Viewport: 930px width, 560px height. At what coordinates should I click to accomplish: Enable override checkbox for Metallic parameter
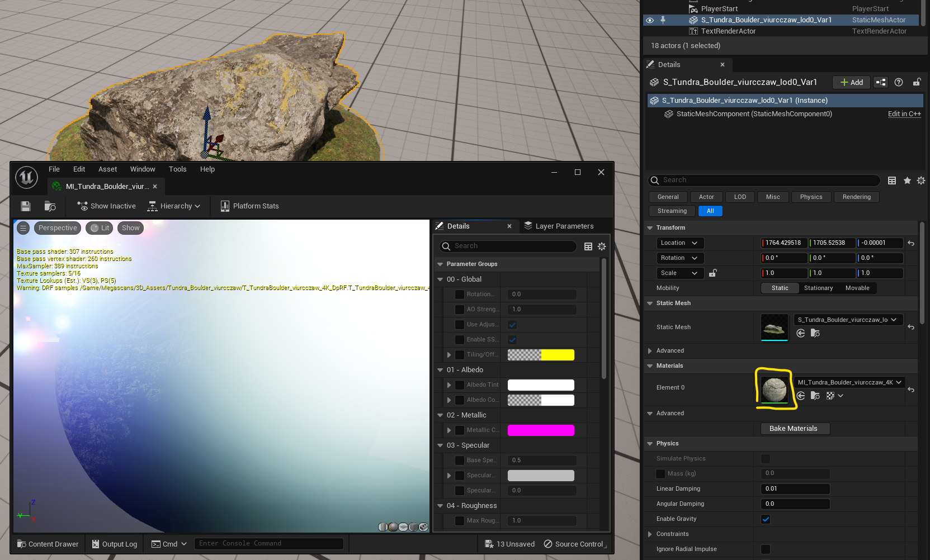[x=460, y=430]
